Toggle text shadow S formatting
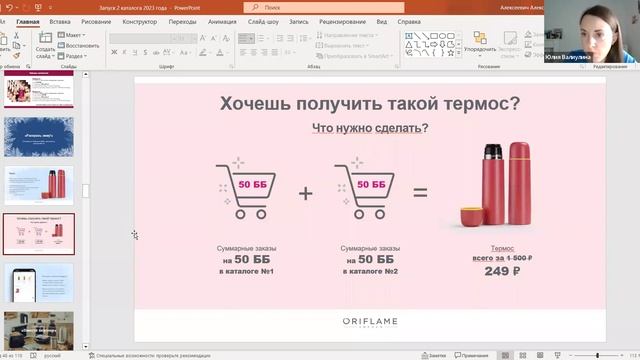 point(145,52)
